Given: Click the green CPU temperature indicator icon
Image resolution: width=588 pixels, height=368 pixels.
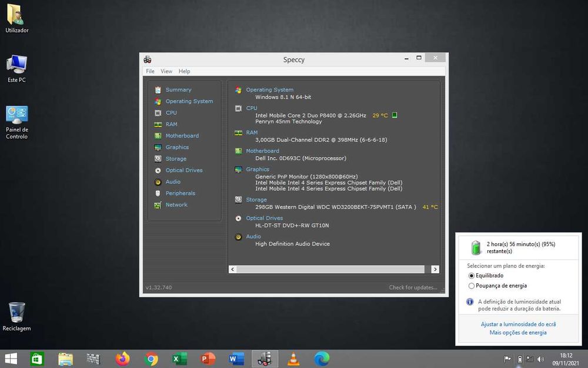Looking at the screenshot, I should [395, 115].
